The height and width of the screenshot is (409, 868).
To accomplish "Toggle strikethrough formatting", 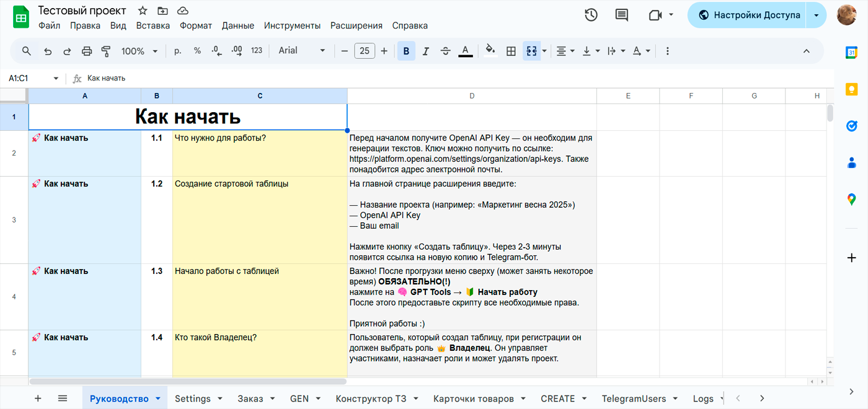I will [445, 51].
